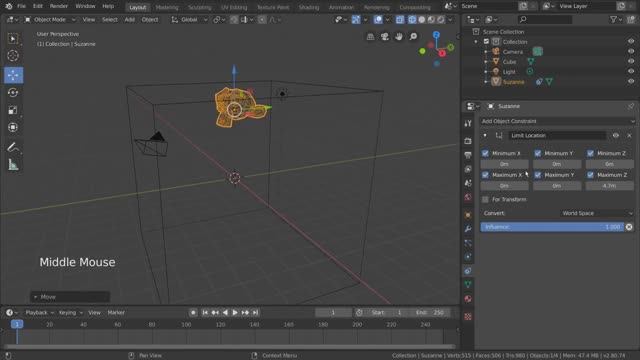This screenshot has width=640, height=360.
Task: Click the current frame number field
Action: click(333, 313)
